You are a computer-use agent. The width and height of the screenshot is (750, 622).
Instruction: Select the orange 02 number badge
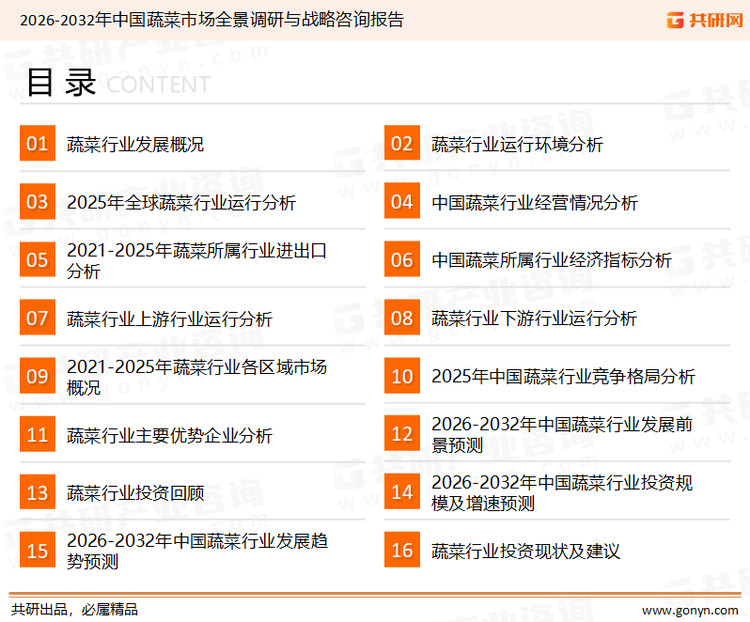(x=402, y=144)
